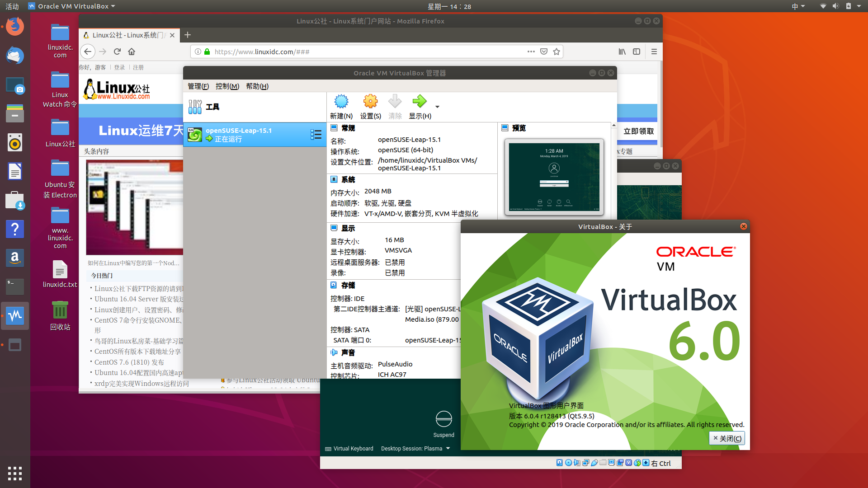Click the display status icon in VM status bar
Screen dimensions: 868x488
click(x=611, y=463)
